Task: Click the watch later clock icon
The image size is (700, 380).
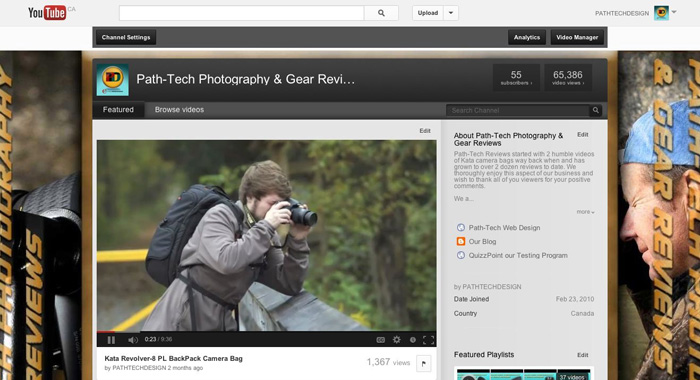Action: click(x=412, y=340)
